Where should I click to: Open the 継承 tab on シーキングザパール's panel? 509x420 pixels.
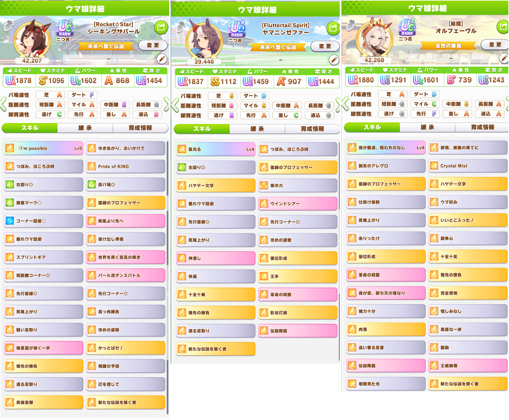coord(85,128)
